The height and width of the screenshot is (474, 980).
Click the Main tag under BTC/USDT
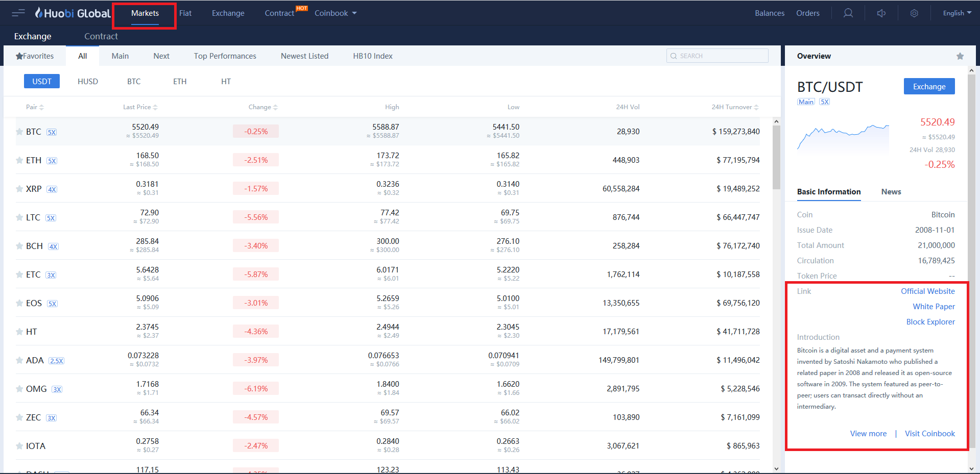click(x=806, y=102)
